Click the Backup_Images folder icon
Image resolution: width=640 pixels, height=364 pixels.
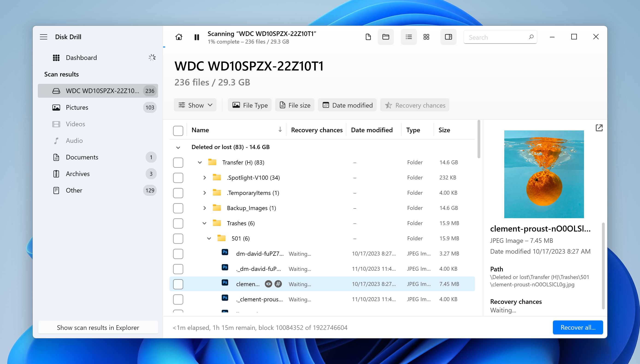(x=217, y=208)
